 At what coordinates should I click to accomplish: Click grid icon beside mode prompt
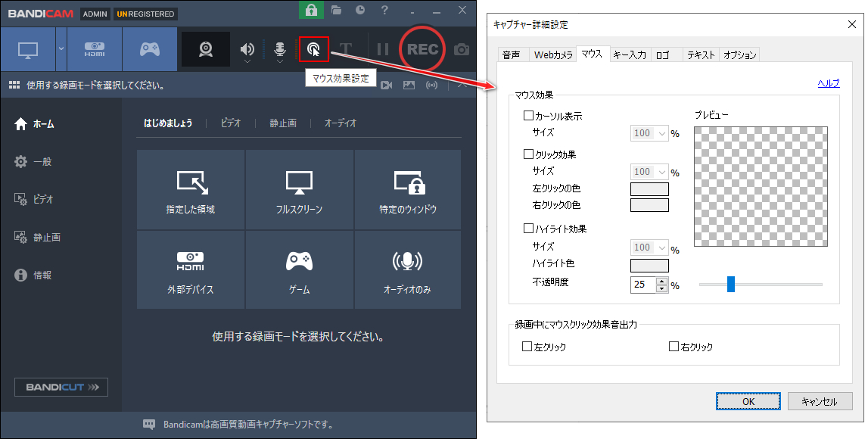[14, 86]
